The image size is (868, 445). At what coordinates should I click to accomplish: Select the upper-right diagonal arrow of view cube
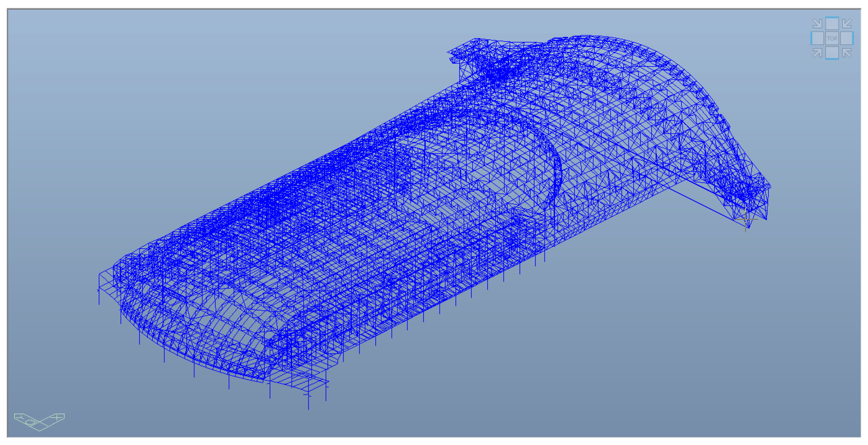pos(847,23)
